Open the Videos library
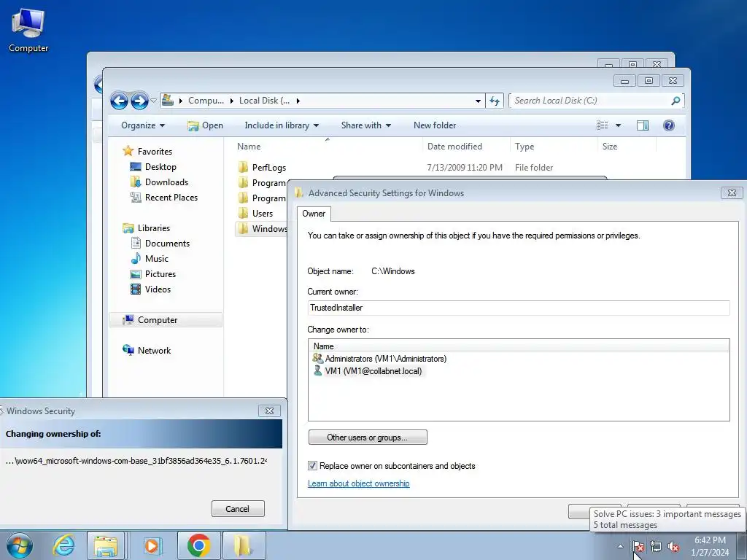747x560 pixels. pyautogui.click(x=158, y=289)
